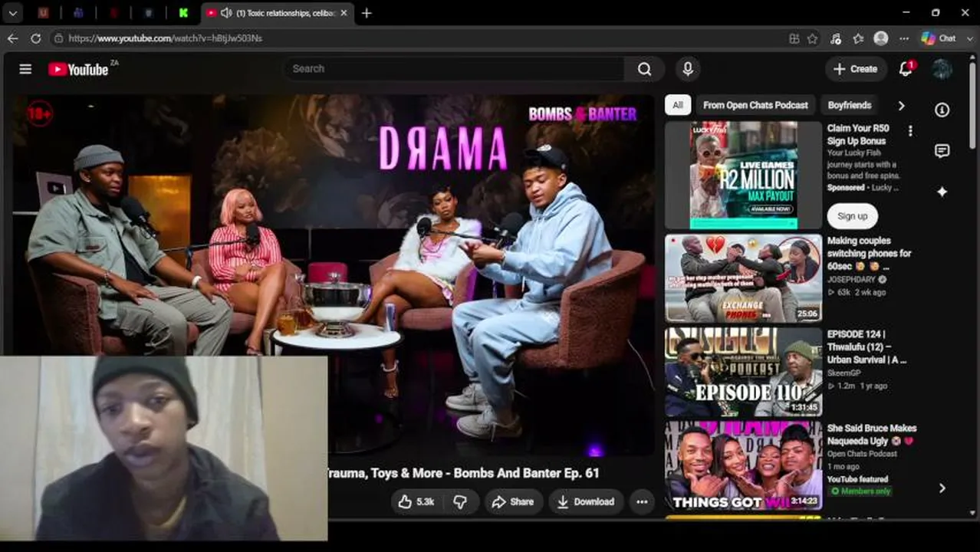The height and width of the screenshot is (552, 980).
Task: Select the Boyfriends filter chip
Action: coord(850,105)
